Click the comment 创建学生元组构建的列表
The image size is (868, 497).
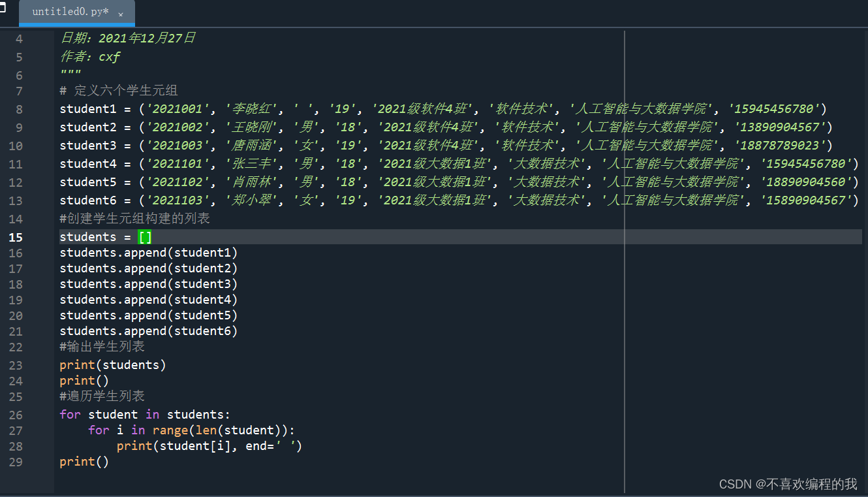[138, 218]
